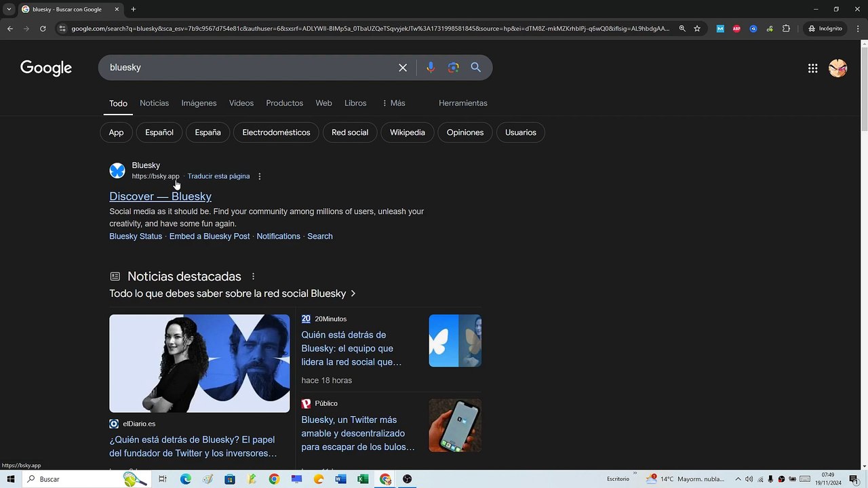Viewport: 868px width, 488px height.
Task: Switch to the Productos tab
Action: click(x=285, y=103)
